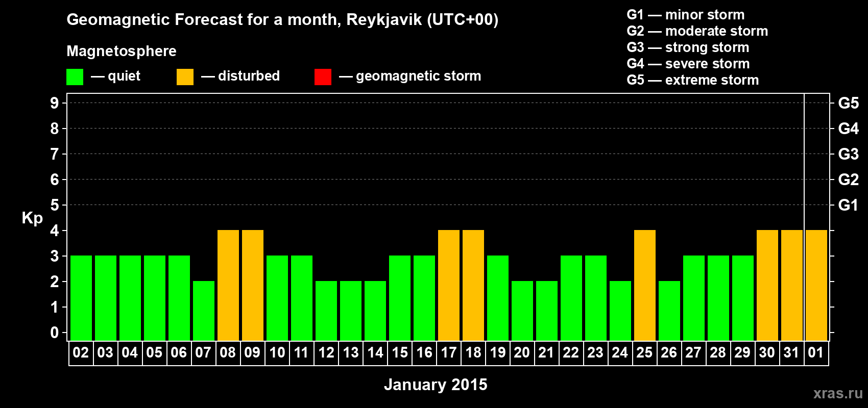The width and height of the screenshot is (868, 408).
Task: Click the Kp axis title
Action: tap(32, 218)
